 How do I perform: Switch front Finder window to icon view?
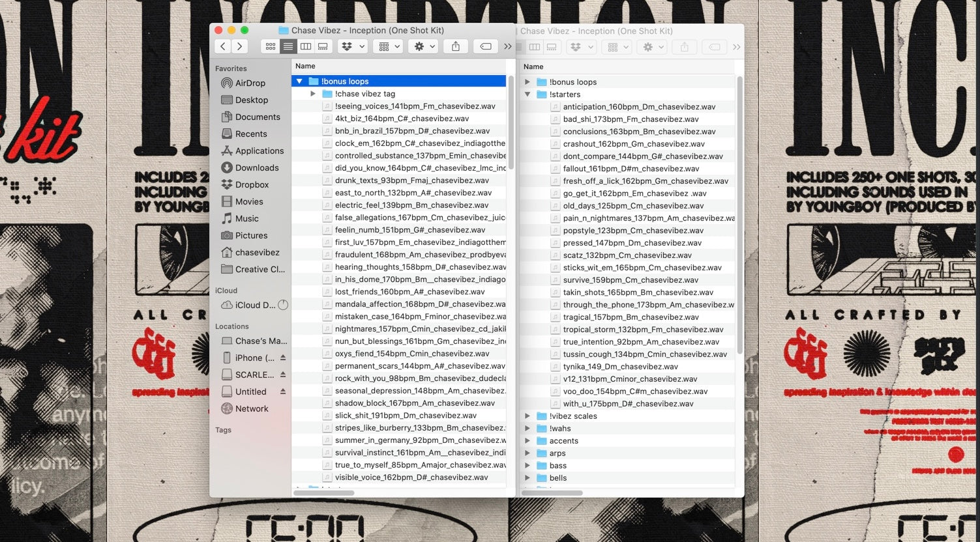270,46
